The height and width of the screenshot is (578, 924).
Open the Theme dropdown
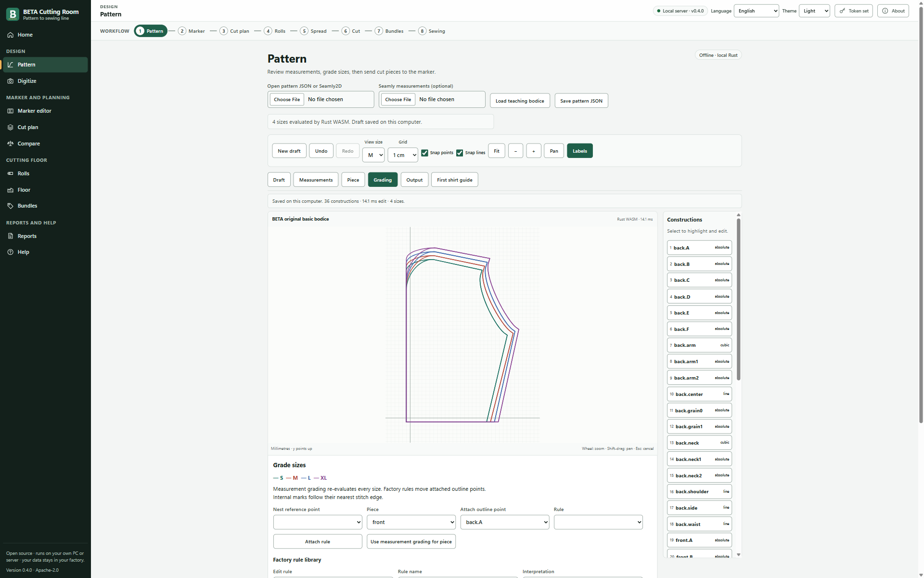(814, 11)
